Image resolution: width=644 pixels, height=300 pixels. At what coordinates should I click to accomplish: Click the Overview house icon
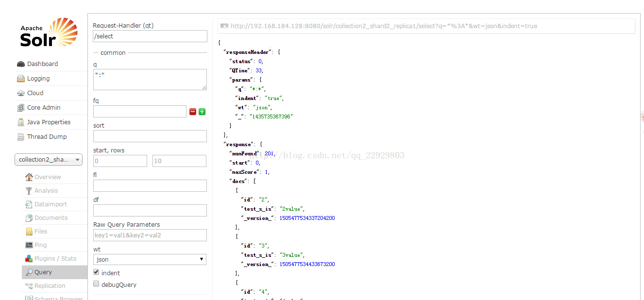pyautogui.click(x=29, y=177)
